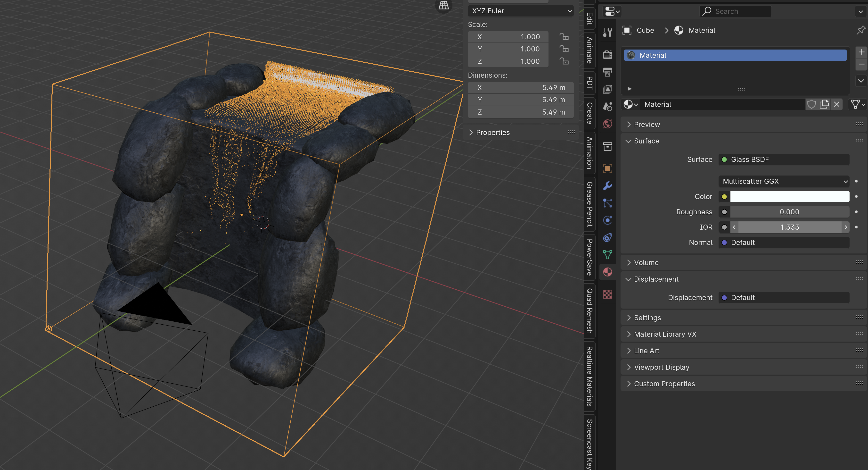This screenshot has height=470, width=868.
Task: Toggle animate dot for Multiscatter GGX distribution
Action: click(x=856, y=181)
